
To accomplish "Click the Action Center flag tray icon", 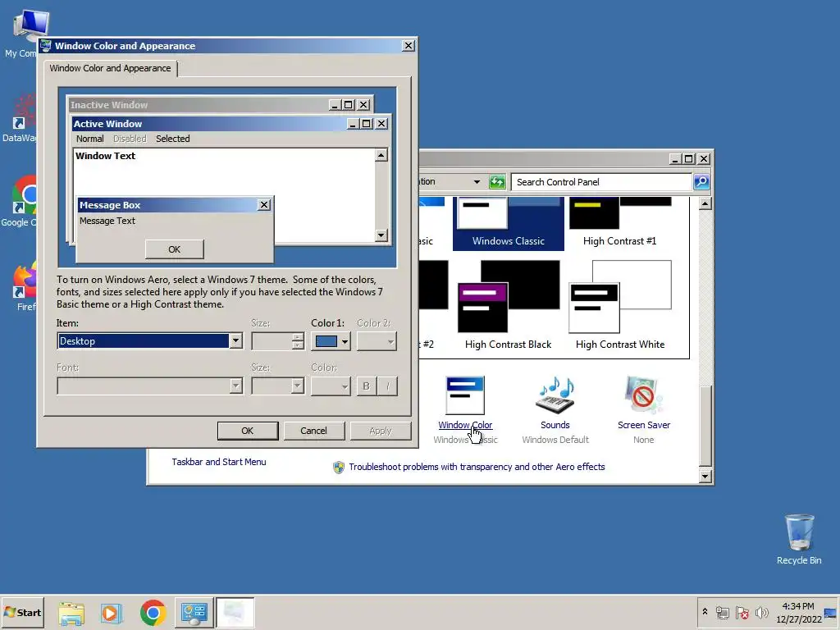I will tap(742, 612).
